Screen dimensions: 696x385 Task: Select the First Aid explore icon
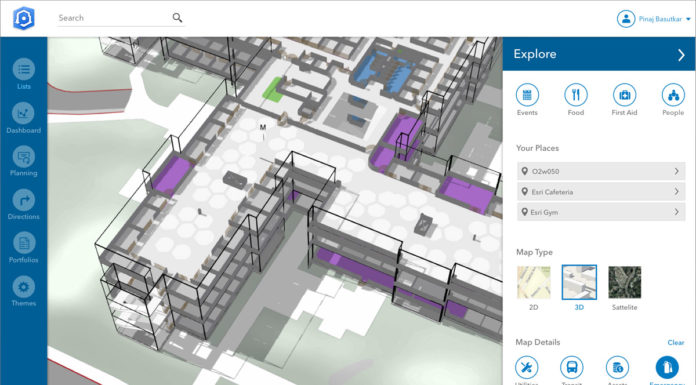625,95
